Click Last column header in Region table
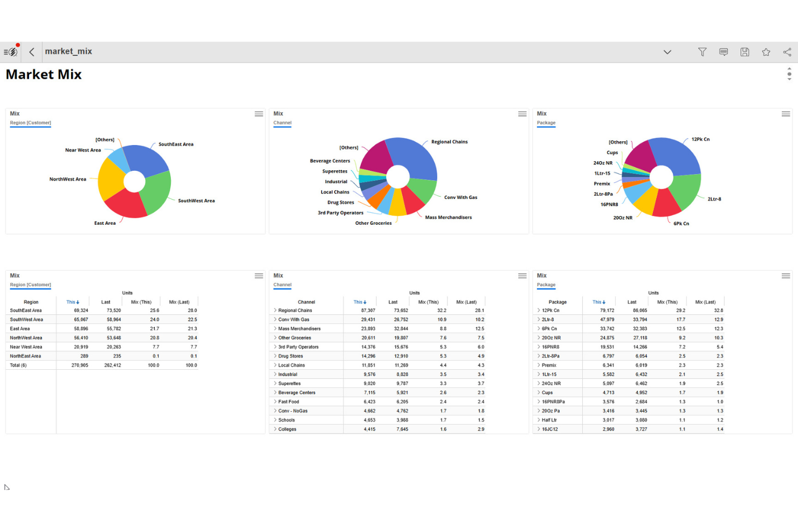This screenshot has width=798, height=532. 106,302
